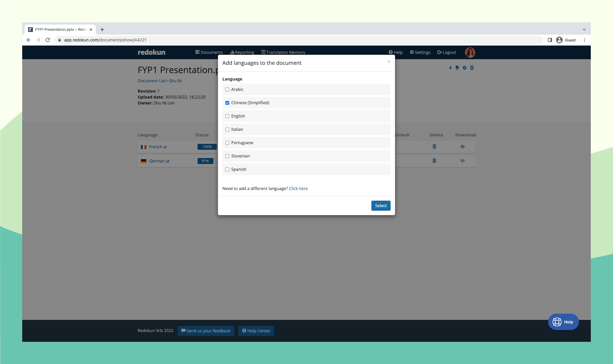Click the German 81% progress bar
Image resolution: width=613 pixels, height=364 pixels.
click(x=205, y=161)
